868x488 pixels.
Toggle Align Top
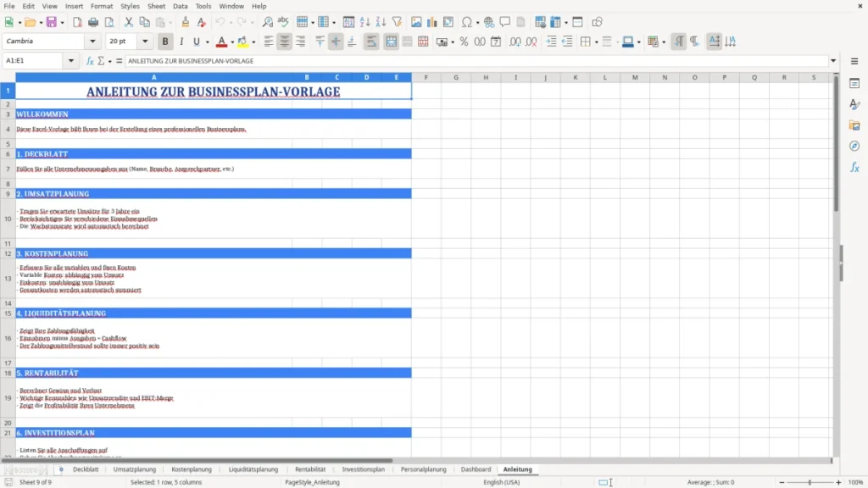coord(320,42)
